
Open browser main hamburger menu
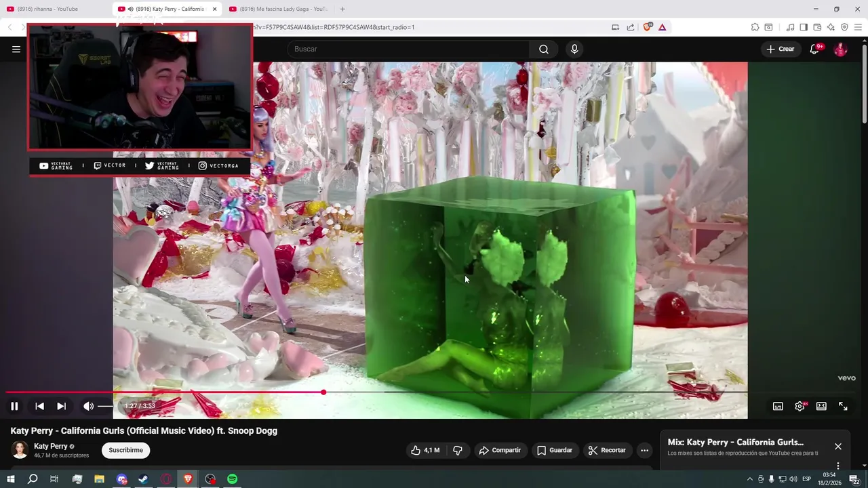[x=858, y=27]
